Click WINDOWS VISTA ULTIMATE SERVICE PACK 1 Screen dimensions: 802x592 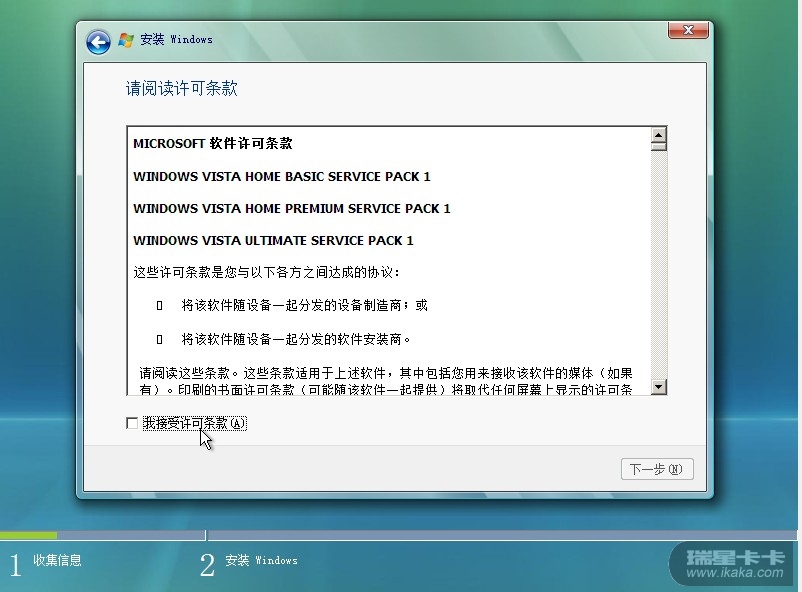pyautogui.click(x=273, y=240)
